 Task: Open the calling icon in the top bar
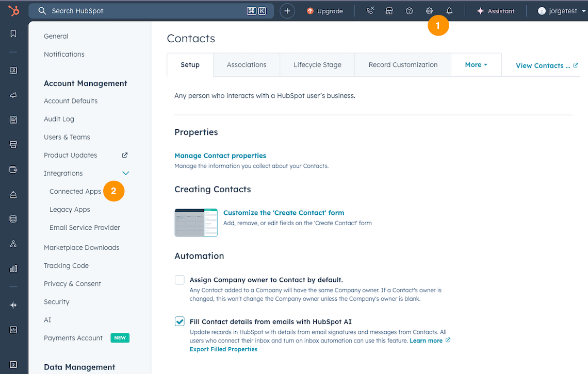pyautogui.click(x=370, y=10)
